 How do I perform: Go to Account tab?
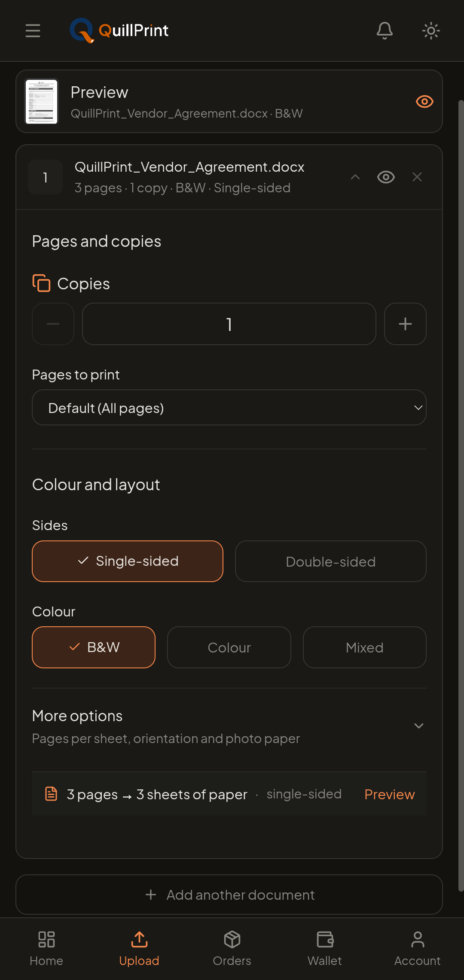(x=418, y=949)
